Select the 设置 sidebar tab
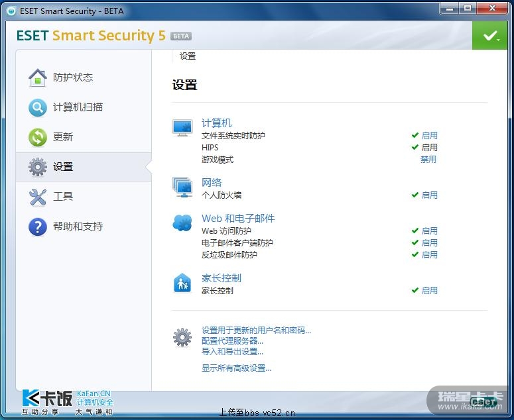514x420 pixels. (x=63, y=167)
